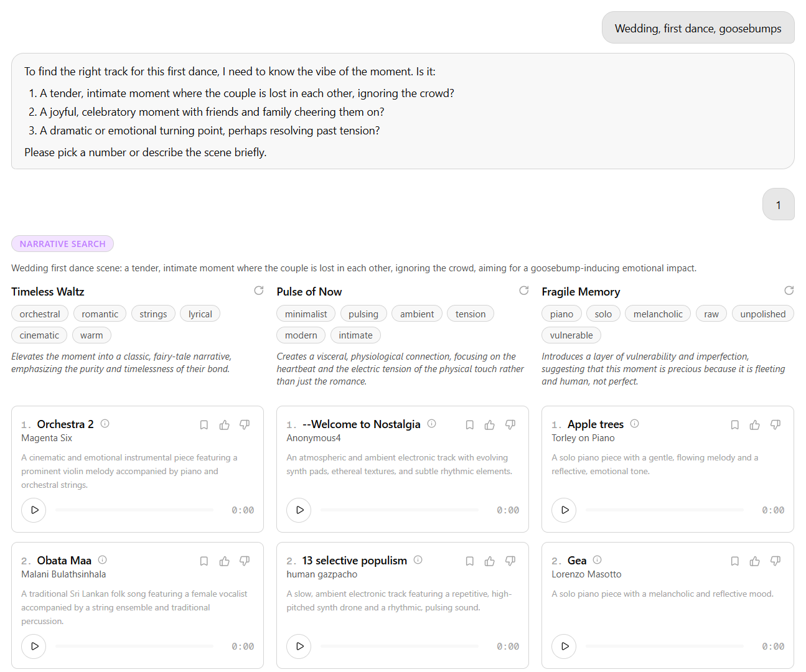Show info for Obata Maa
806x672 pixels.
tap(103, 560)
